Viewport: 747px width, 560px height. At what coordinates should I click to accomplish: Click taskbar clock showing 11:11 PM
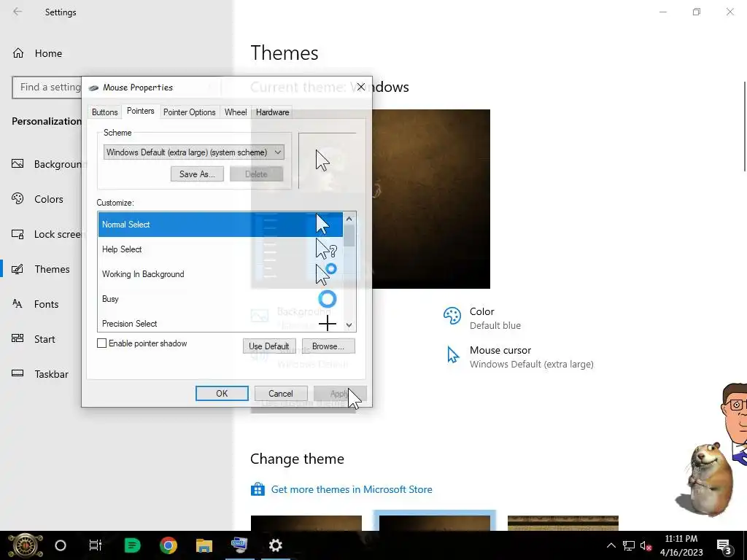point(681,545)
